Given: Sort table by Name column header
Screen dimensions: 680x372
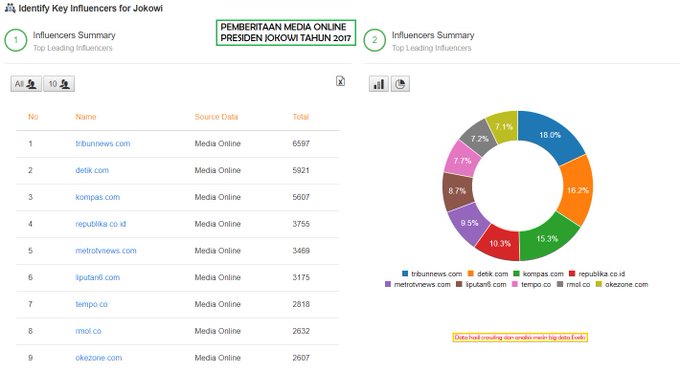Looking at the screenshot, I should tap(86, 117).
